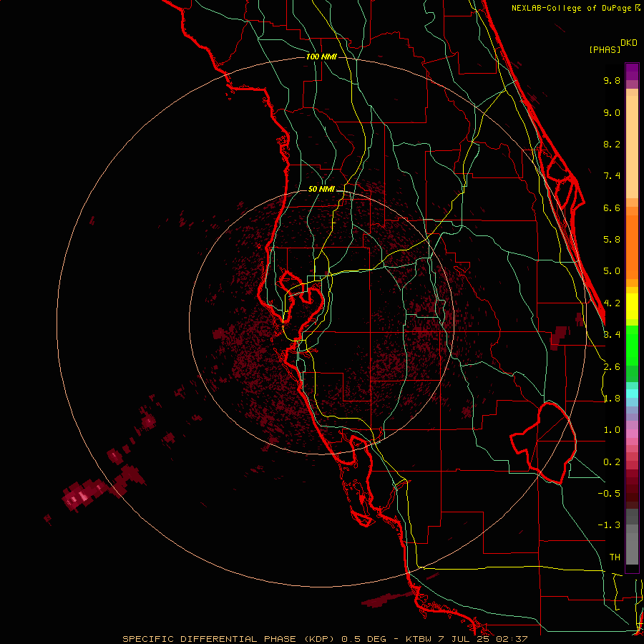Click the -0.5 scale value
The height and width of the screenshot is (644, 644).
click(x=609, y=493)
